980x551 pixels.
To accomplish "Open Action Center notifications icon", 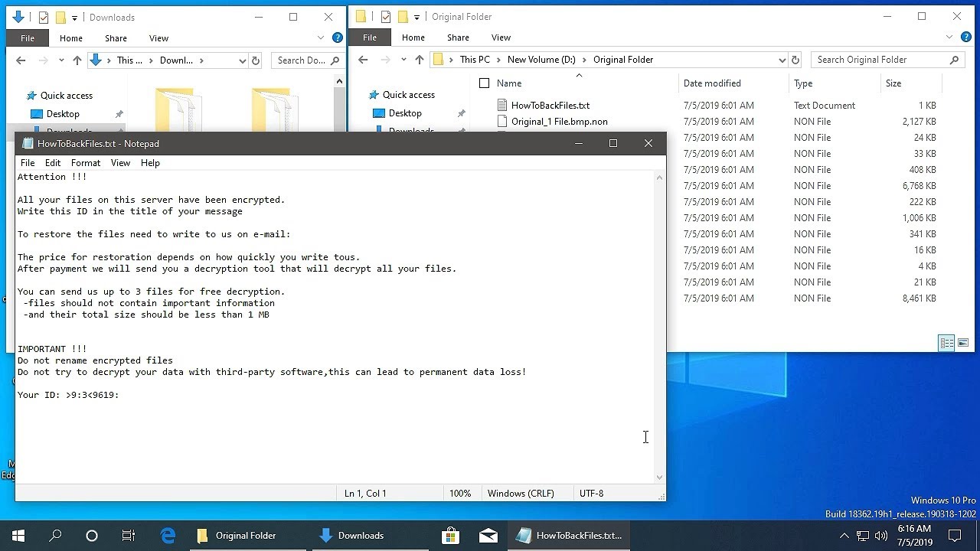I will [x=955, y=536].
